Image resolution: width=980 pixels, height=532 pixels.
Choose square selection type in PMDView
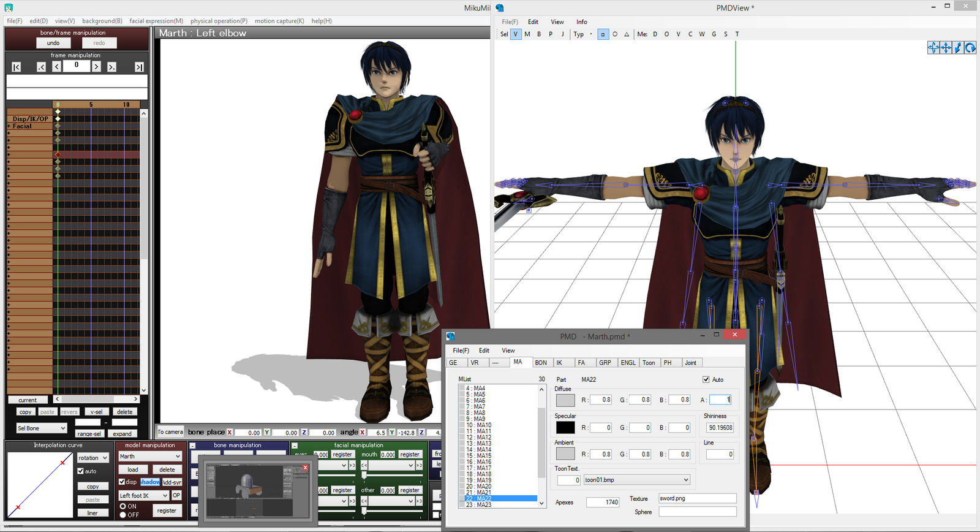point(603,34)
